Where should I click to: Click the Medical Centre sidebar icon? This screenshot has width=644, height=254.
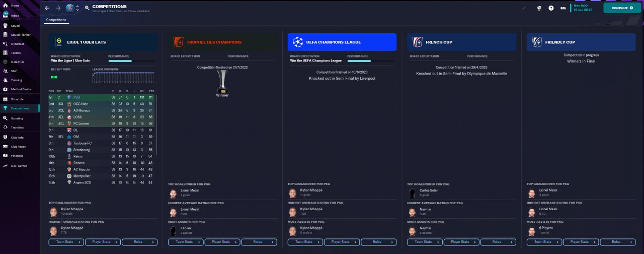[6, 89]
